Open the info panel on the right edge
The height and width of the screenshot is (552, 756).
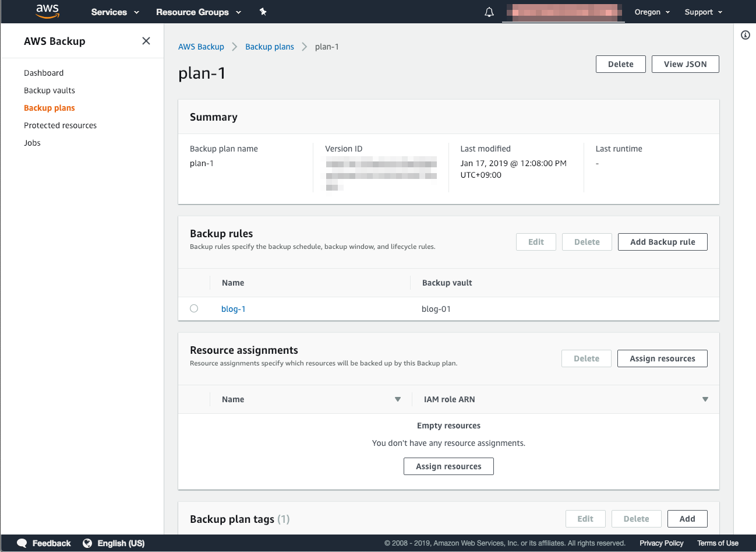pos(746,35)
